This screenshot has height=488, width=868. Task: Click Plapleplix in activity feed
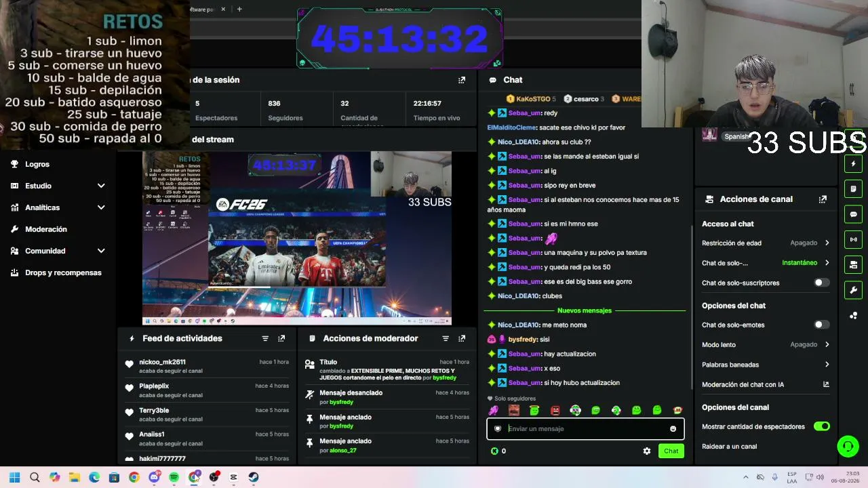[154, 386]
